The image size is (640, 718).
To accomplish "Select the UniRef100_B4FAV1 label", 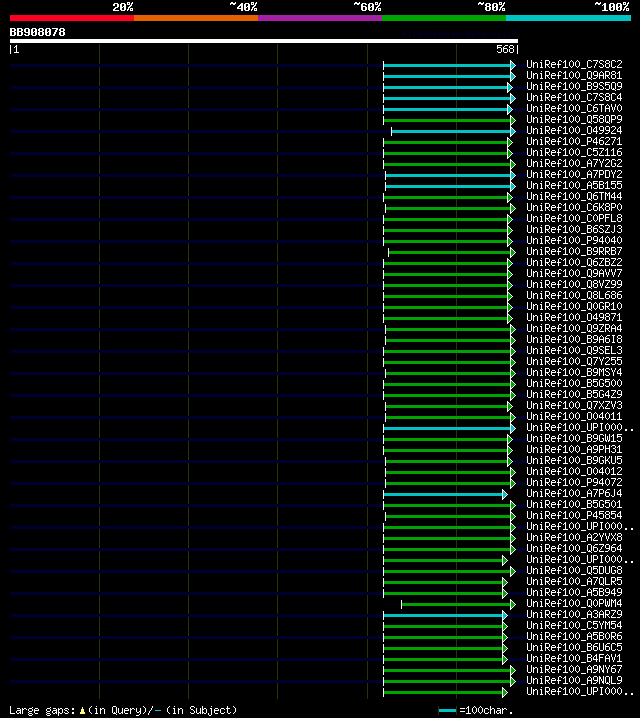I will tap(574, 658).
